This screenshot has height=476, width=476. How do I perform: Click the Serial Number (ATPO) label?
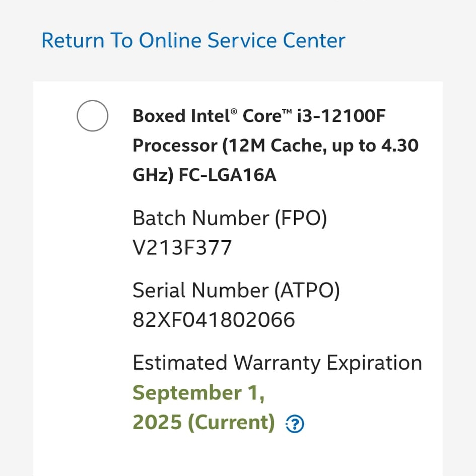tap(236, 290)
